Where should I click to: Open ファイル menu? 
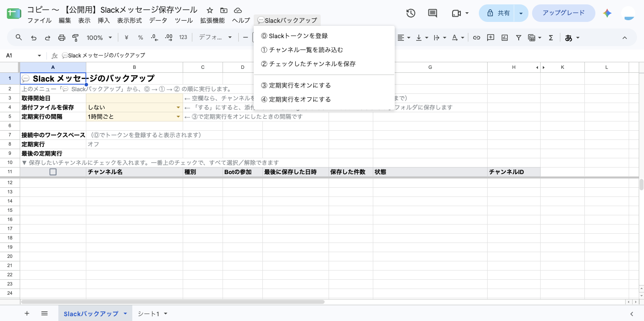coord(39,20)
